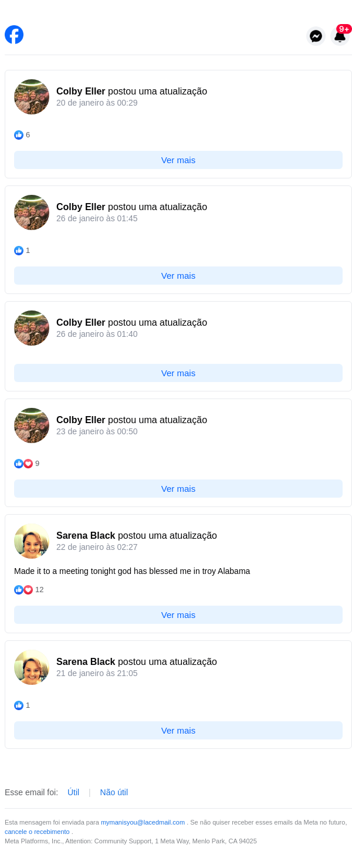
Task: Mark this email as Útil
Action: [x=73, y=792]
